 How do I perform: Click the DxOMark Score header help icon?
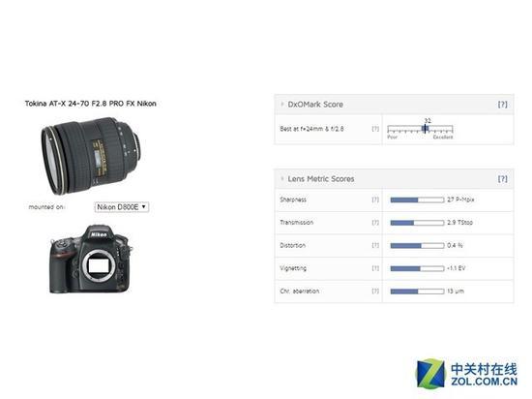[x=502, y=105]
